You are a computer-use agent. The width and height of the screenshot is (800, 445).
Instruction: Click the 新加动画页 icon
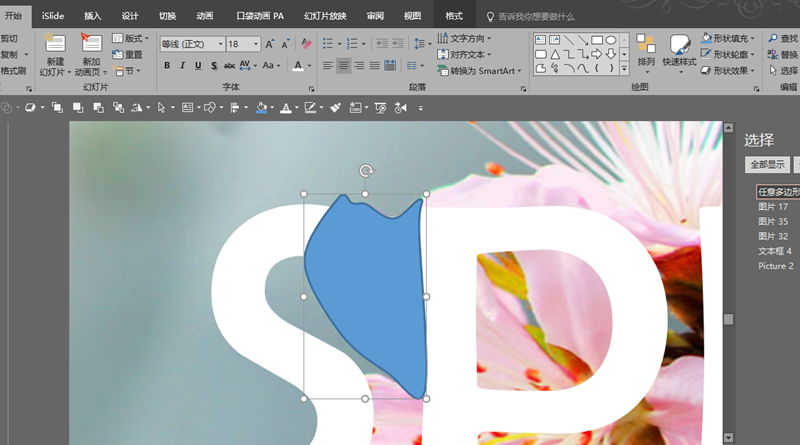coord(91,44)
